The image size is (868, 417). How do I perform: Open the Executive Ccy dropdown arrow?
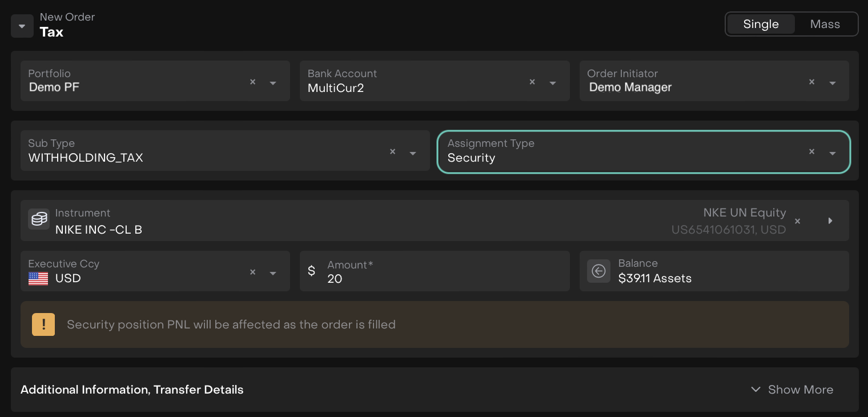tap(273, 273)
